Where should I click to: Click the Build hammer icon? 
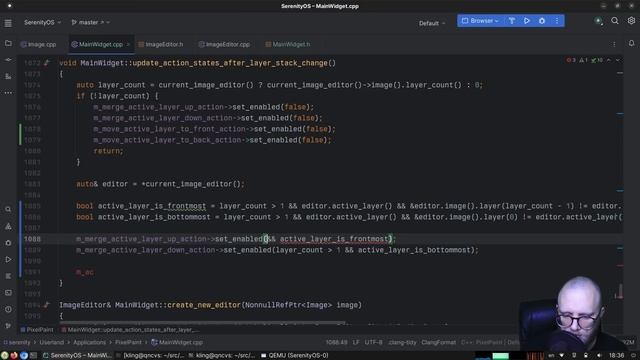(512, 21)
